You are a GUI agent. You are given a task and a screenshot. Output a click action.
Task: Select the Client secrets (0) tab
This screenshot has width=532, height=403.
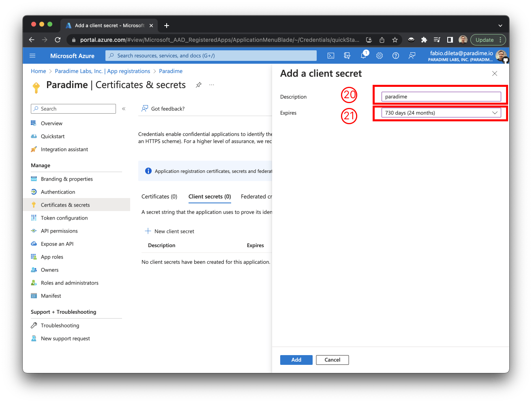pos(210,196)
